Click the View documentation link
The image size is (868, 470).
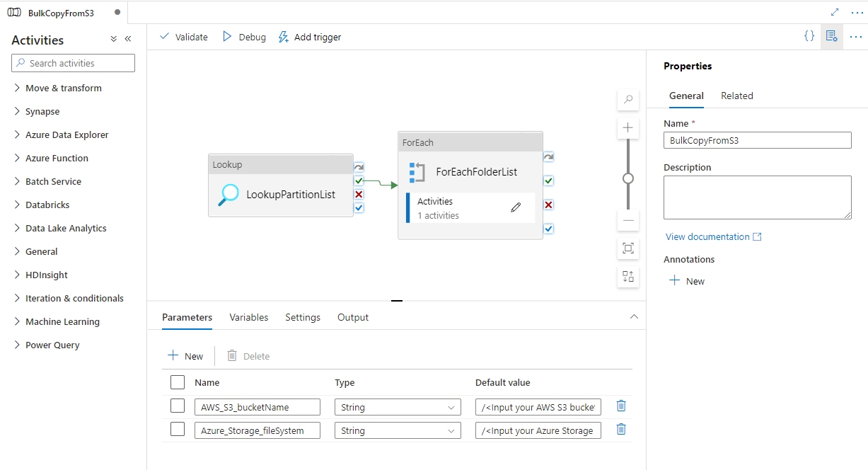(x=707, y=236)
